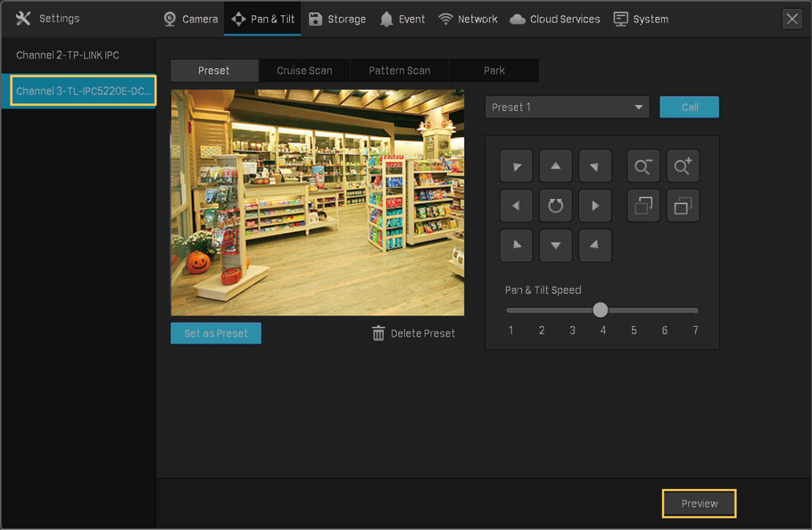
Task: Click the Settings wrench icon
Action: point(23,18)
